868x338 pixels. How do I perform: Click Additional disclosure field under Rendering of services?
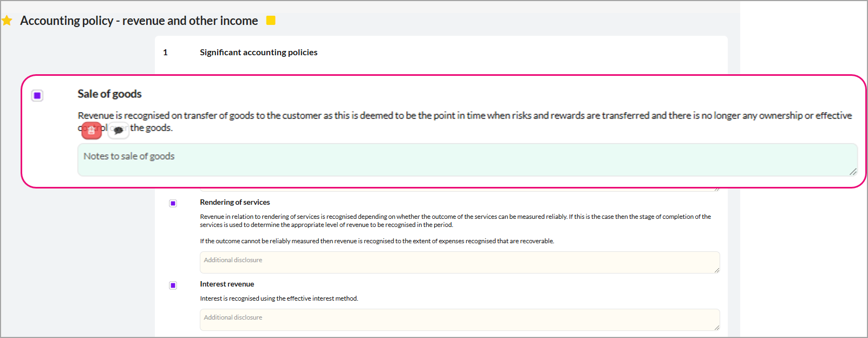tap(459, 262)
